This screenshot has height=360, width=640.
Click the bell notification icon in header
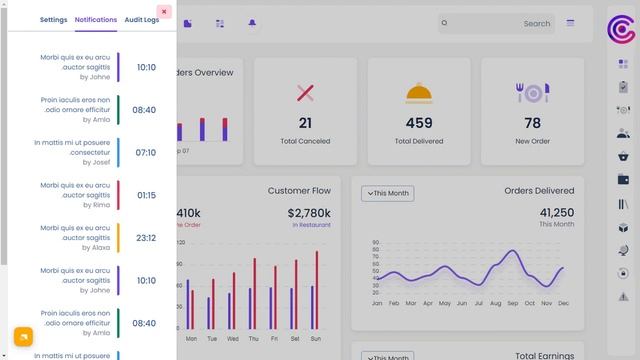252,23
